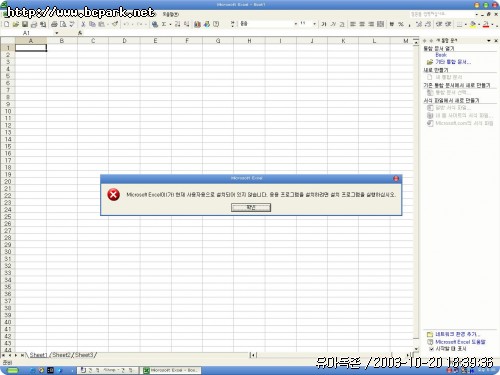Click the Font Color red swatch
The height and width of the screenshot is (375, 500).
[x=486, y=24]
